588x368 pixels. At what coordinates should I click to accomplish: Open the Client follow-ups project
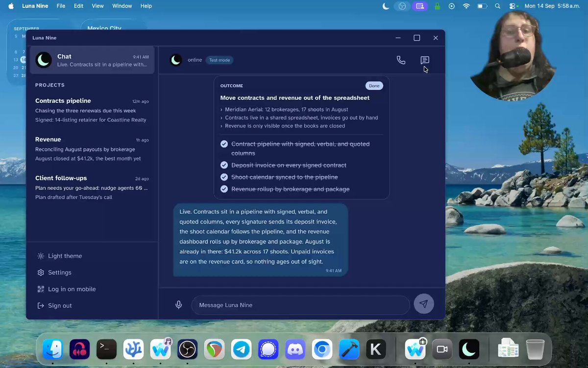tap(92, 187)
